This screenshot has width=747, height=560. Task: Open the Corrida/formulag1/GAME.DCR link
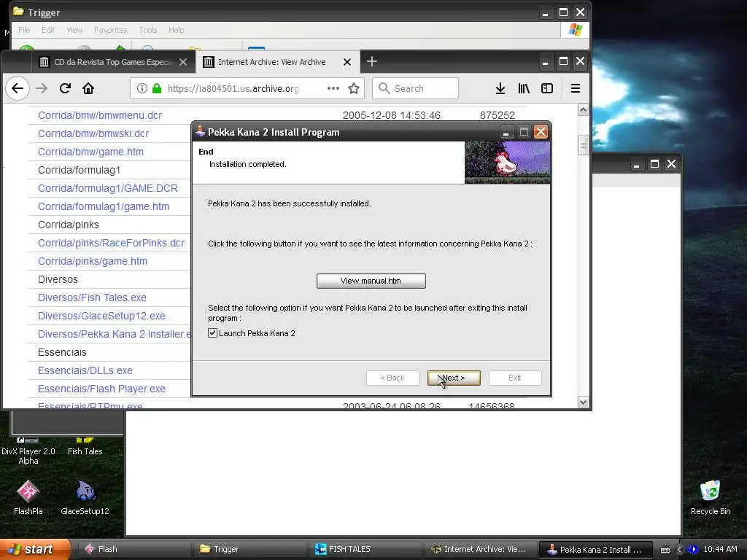[108, 189]
